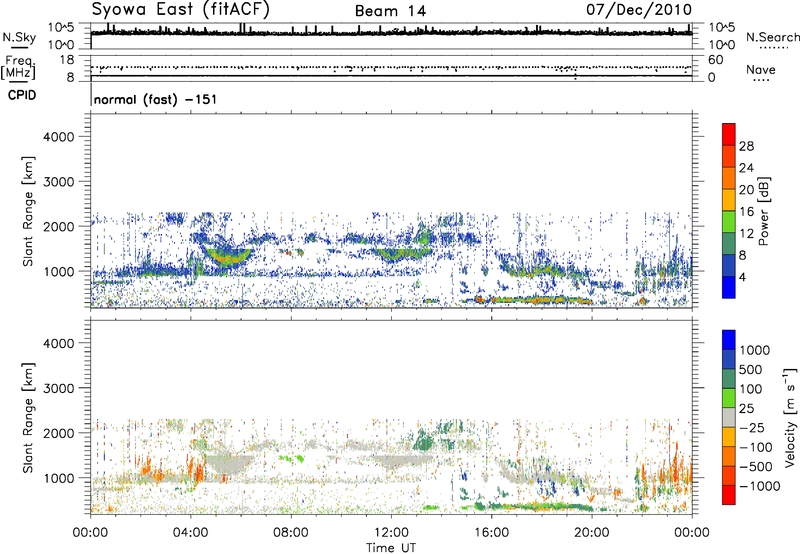
Task: Click the date '07/Dec/2010'
Action: tap(639, 10)
